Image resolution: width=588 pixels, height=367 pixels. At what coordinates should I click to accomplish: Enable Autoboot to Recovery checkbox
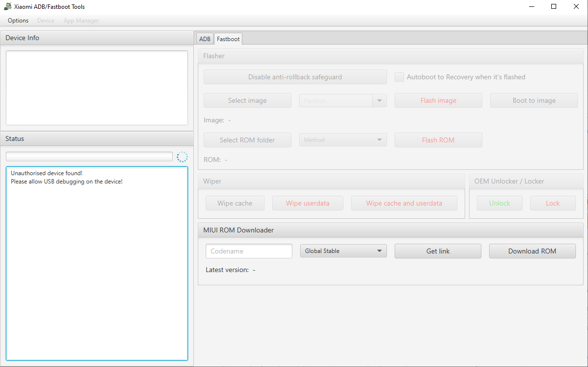pos(400,77)
